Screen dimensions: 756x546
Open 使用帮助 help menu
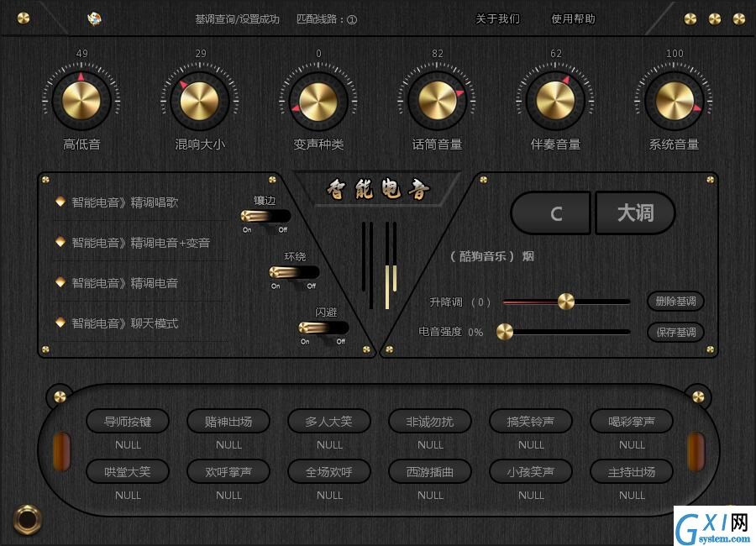pyautogui.click(x=573, y=18)
